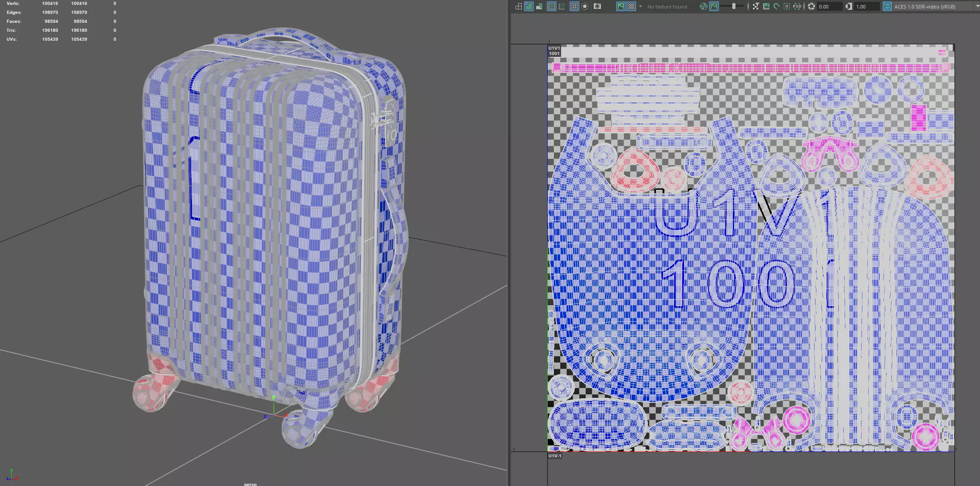Click the exposure aperture icon
980x486 pixels.
pos(811,6)
